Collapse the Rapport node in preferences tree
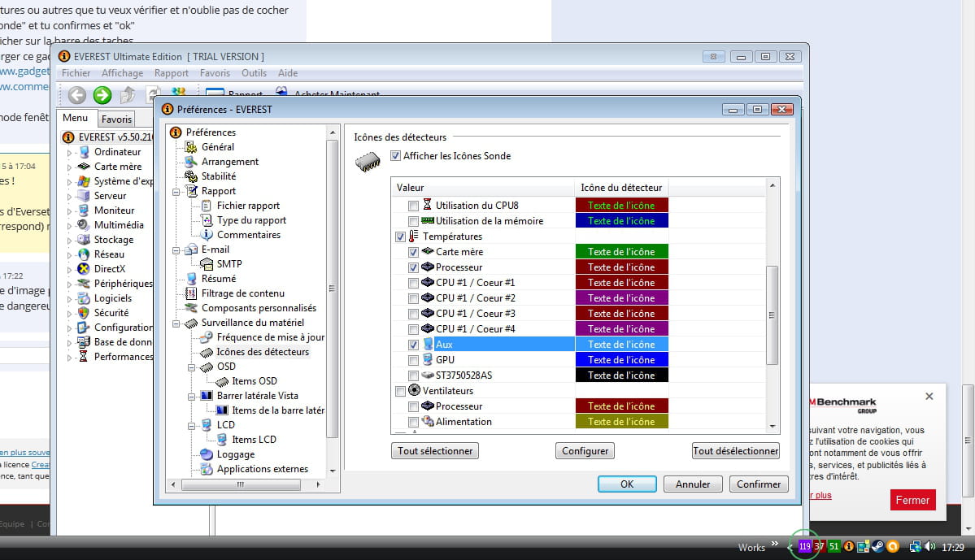 pos(176,192)
